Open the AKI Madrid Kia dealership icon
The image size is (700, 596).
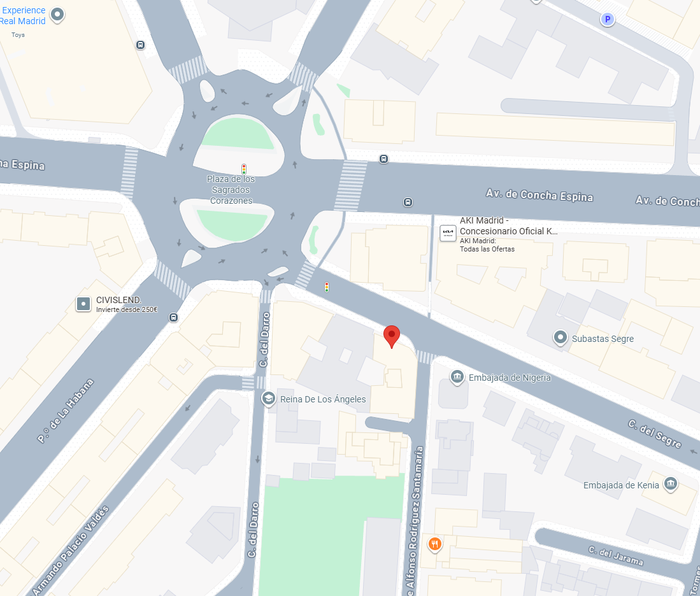click(x=448, y=233)
